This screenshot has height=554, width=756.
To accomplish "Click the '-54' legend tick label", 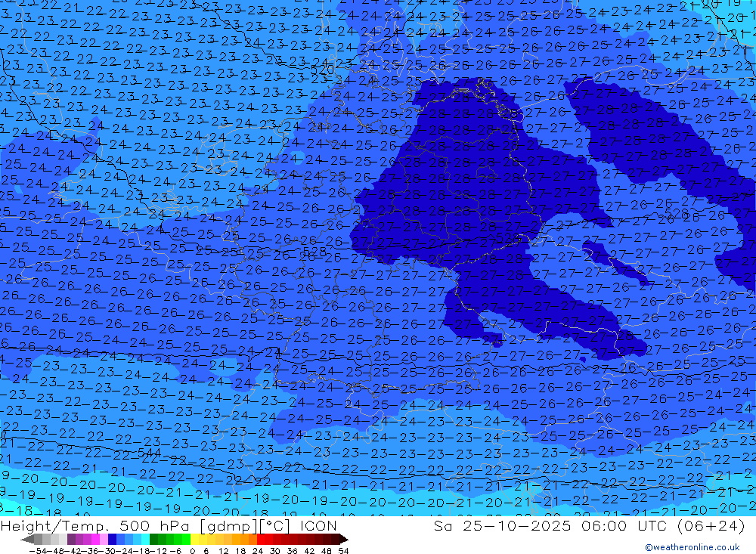I will point(38,551).
